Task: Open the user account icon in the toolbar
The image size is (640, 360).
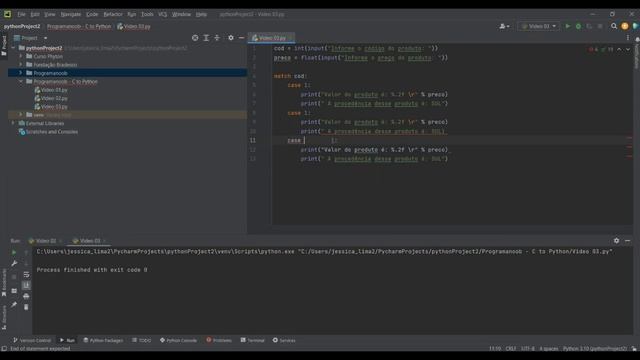Action: pos(504,26)
